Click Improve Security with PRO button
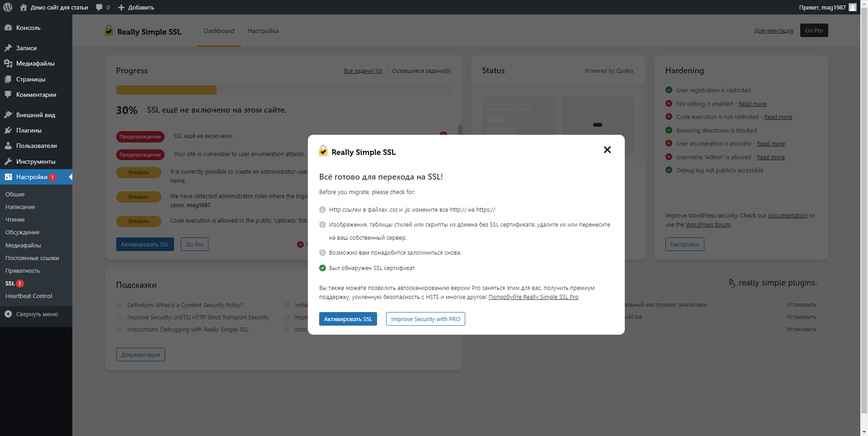Image resolution: width=868 pixels, height=436 pixels. point(425,319)
